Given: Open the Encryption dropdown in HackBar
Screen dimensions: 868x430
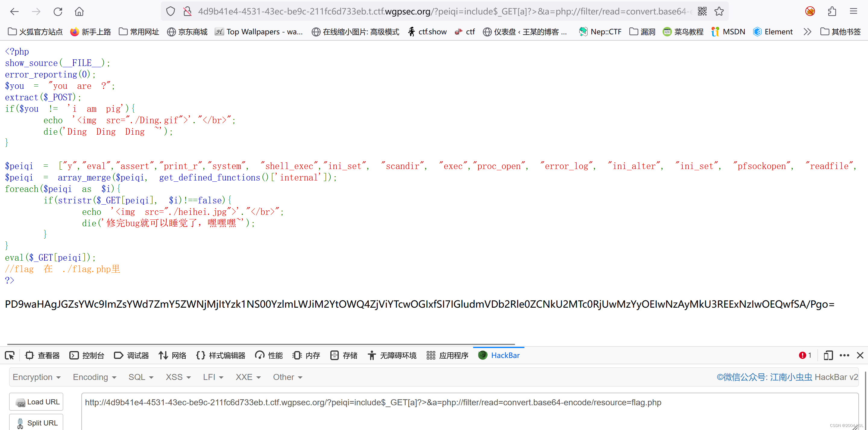Looking at the screenshot, I should (36, 377).
